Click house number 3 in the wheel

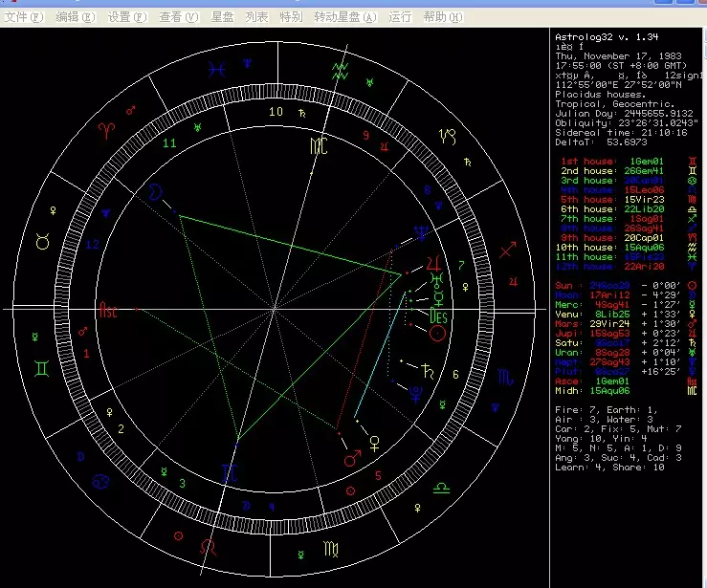point(182,484)
